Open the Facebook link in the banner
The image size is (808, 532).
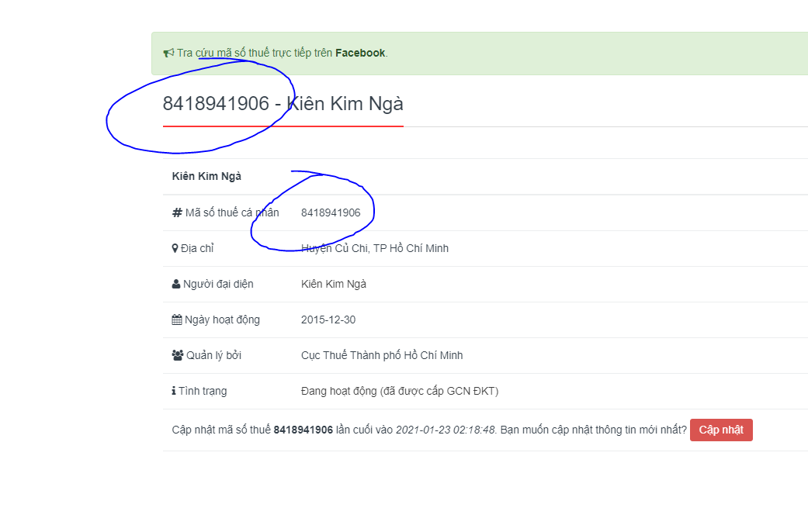(359, 53)
